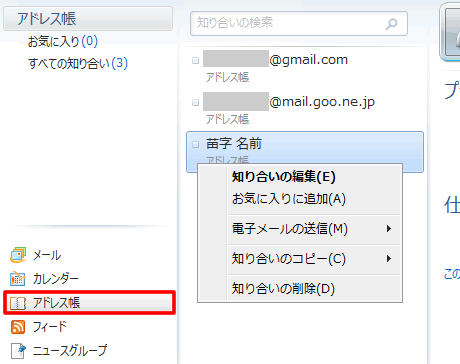460x364 pixels.
Task: Expand the 電子メールの送信(M) submenu arrow
Action: click(389, 229)
